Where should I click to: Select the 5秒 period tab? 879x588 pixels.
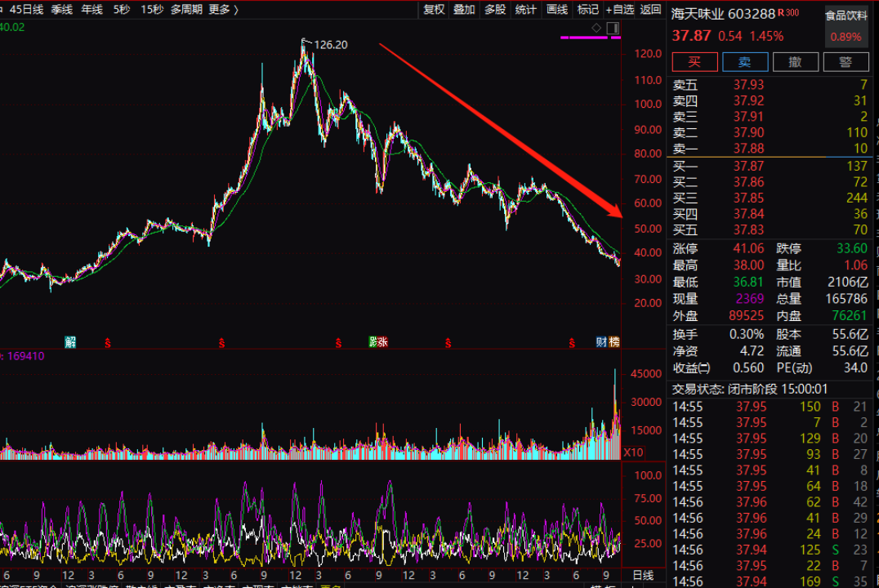point(122,10)
